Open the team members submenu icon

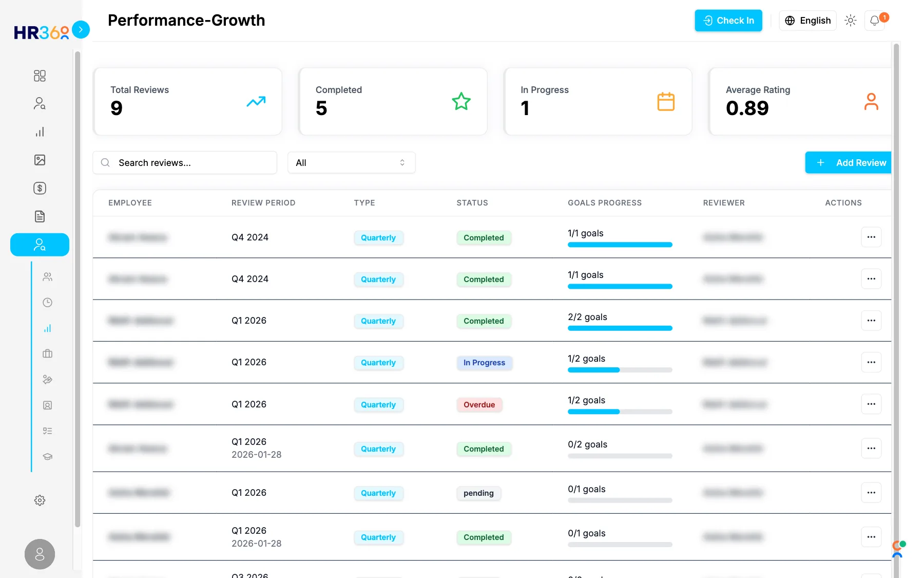click(x=47, y=277)
